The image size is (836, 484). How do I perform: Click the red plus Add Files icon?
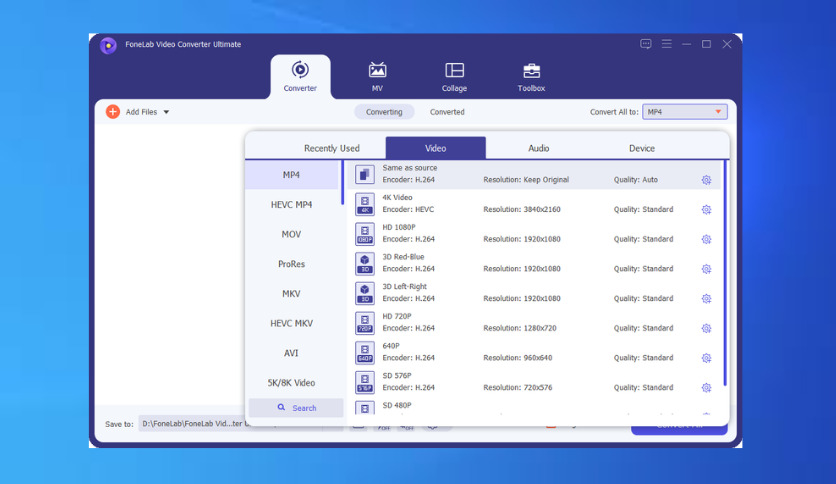pyautogui.click(x=112, y=111)
